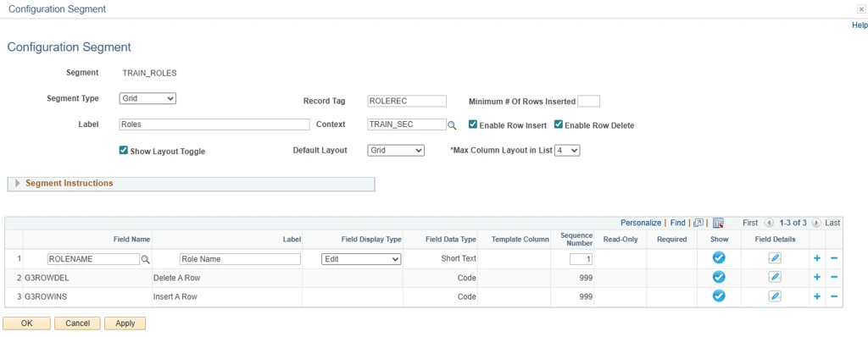
Task: Delete G3ROWDEL row with minus icon
Action: click(834, 277)
